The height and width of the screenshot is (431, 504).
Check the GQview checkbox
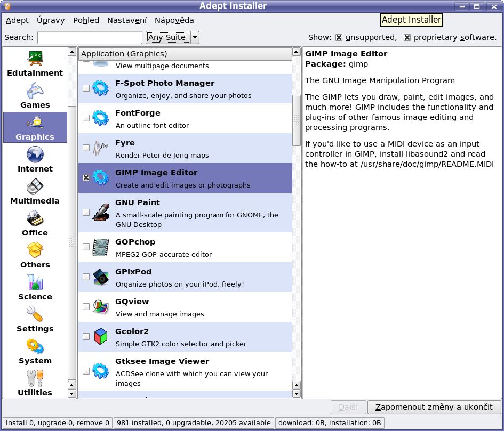tap(86, 307)
